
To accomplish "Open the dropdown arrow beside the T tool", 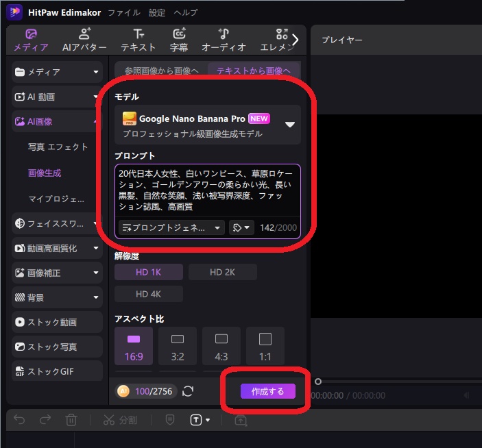I will 208,420.
